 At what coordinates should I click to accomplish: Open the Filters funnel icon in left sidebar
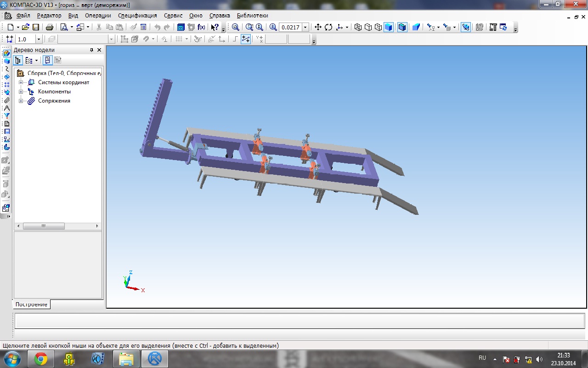[x=6, y=116]
